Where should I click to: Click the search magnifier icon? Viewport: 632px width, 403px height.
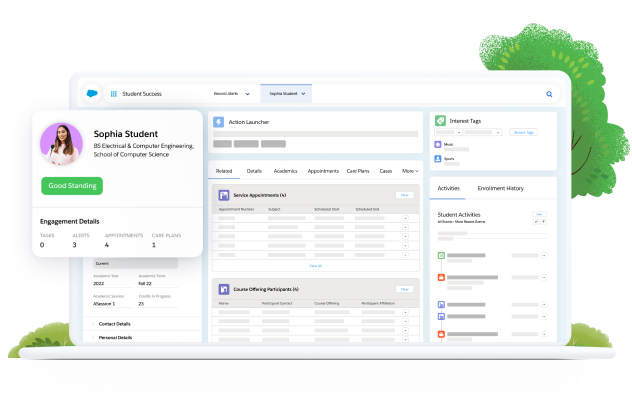[549, 94]
